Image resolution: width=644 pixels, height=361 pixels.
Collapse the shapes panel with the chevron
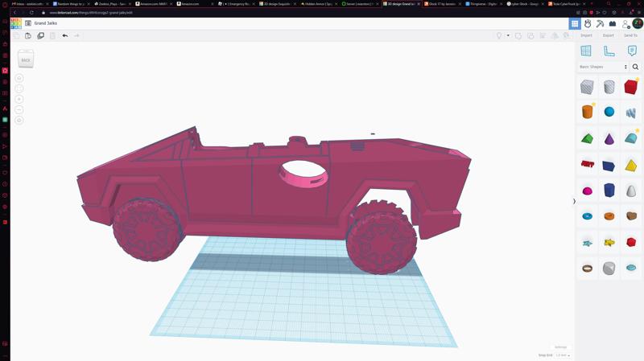pyautogui.click(x=574, y=202)
